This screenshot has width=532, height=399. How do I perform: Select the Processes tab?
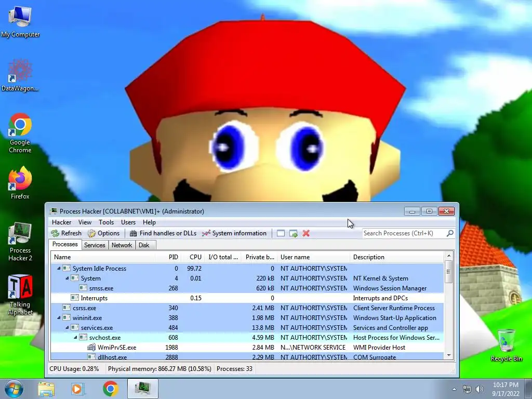click(x=65, y=244)
